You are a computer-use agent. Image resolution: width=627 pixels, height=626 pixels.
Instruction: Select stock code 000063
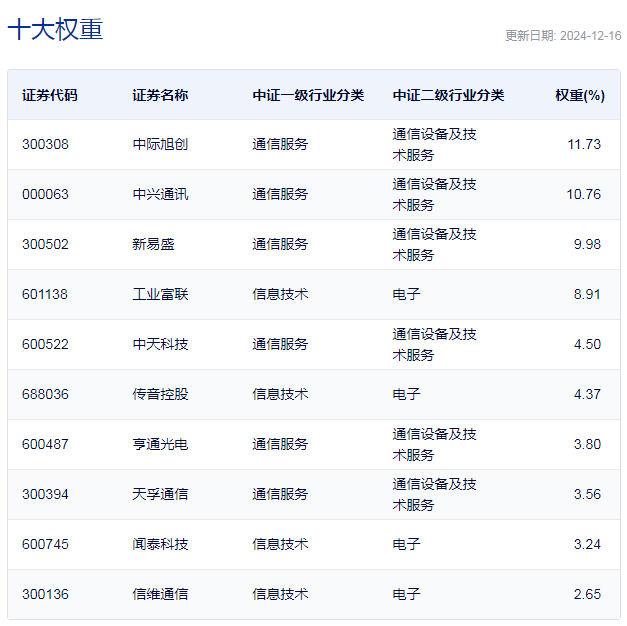tap(45, 194)
